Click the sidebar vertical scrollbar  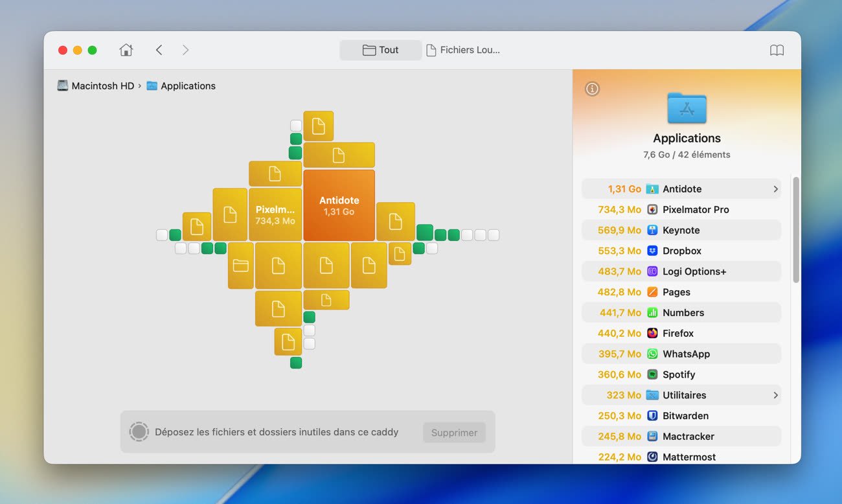click(796, 229)
